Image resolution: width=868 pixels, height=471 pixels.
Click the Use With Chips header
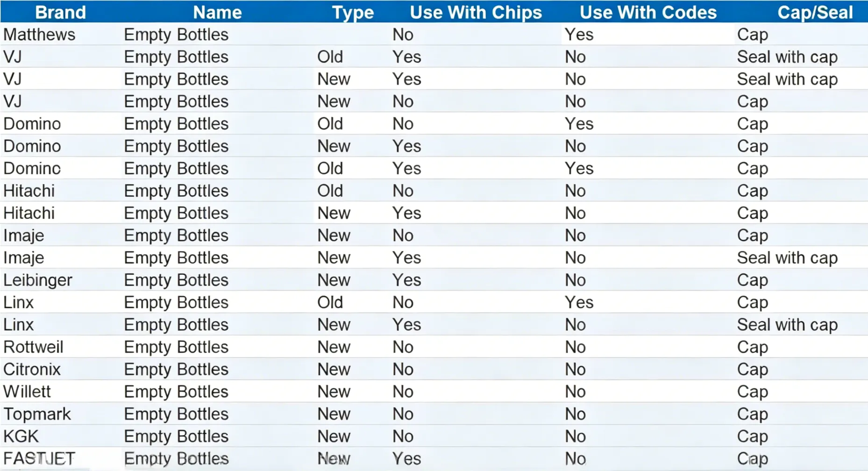coord(476,12)
